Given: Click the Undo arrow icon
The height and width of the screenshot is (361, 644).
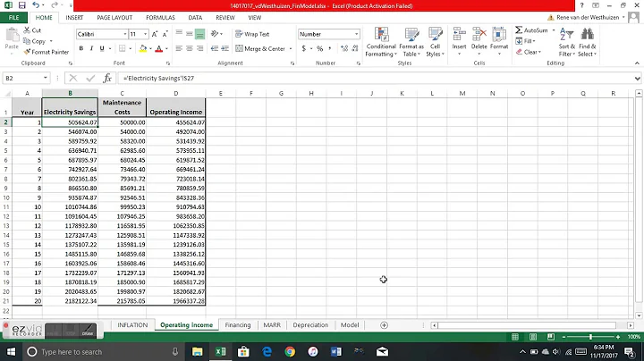Looking at the screenshot, I should click(36, 5).
